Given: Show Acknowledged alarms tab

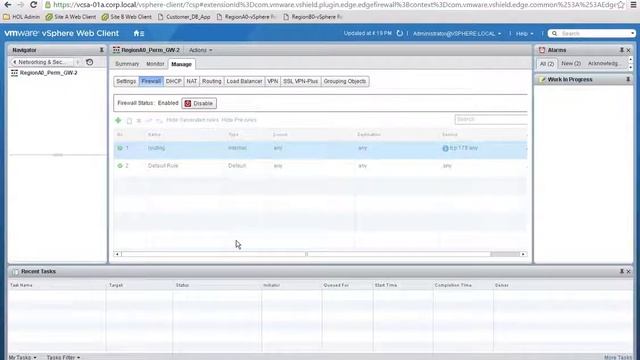Looking at the screenshot, I should [604, 64].
